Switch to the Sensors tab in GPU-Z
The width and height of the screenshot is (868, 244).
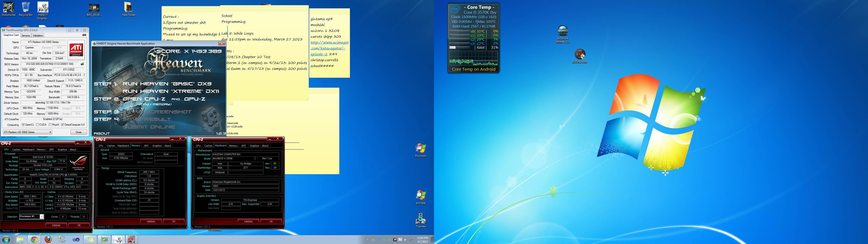tap(26, 35)
